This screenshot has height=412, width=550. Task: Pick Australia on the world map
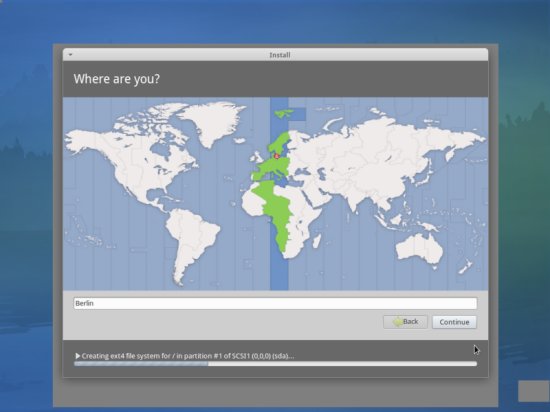419,248
